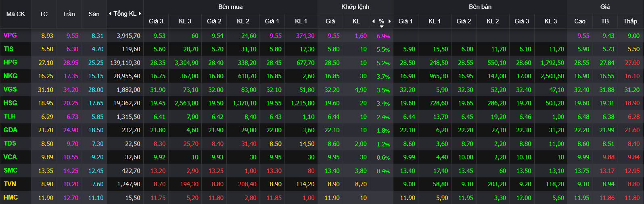This screenshot has width=644, height=204.
Task: Sort by Sàn column header
Action: pos(94,14)
